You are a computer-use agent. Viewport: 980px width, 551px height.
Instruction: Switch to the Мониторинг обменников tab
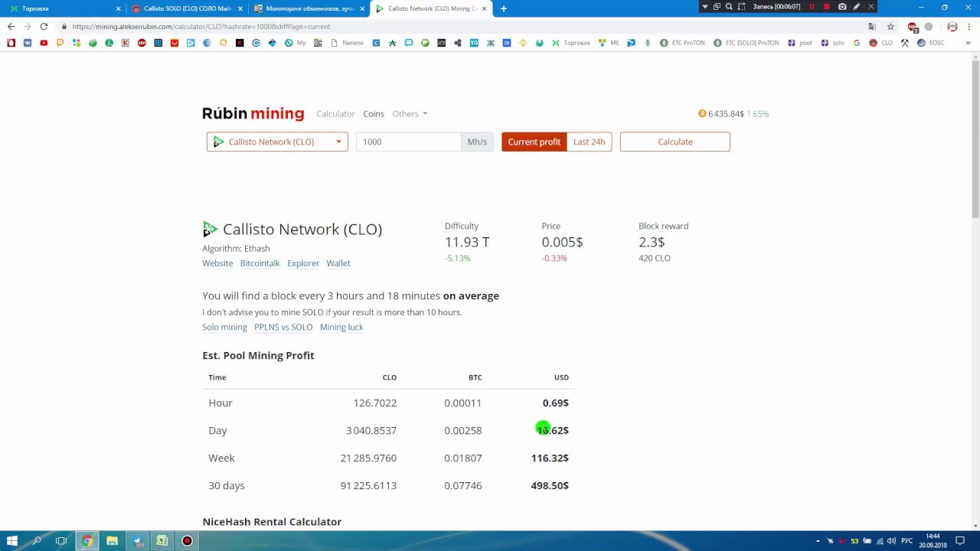pos(309,8)
